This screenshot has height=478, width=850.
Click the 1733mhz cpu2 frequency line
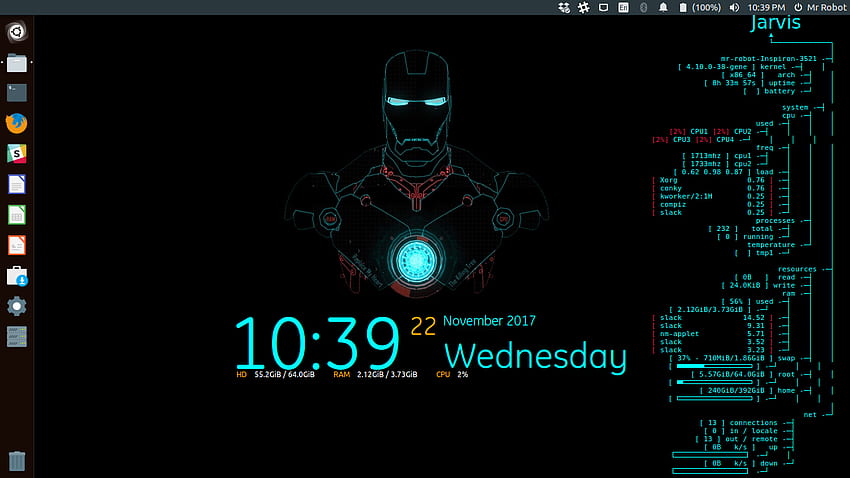(717, 164)
